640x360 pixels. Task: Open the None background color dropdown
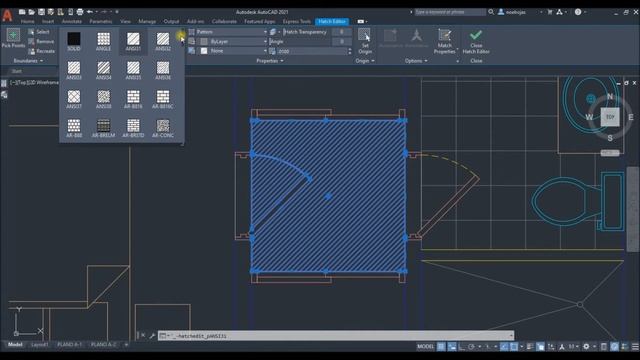point(233,51)
